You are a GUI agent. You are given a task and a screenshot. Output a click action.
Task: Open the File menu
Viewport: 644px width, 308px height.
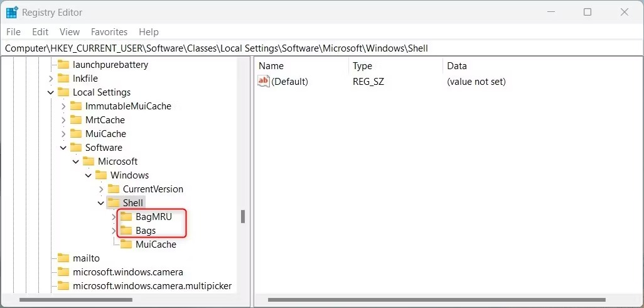14,31
